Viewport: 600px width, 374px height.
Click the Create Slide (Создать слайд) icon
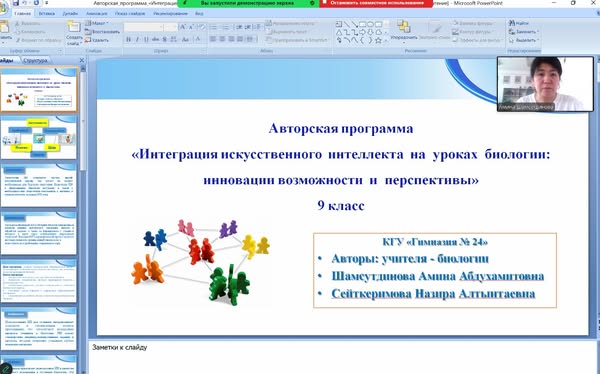pos(74,33)
